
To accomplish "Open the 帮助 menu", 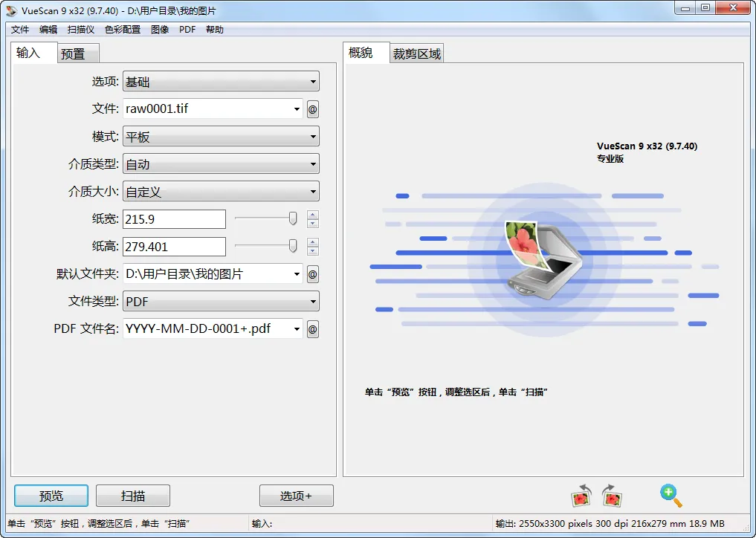I will 213,29.
